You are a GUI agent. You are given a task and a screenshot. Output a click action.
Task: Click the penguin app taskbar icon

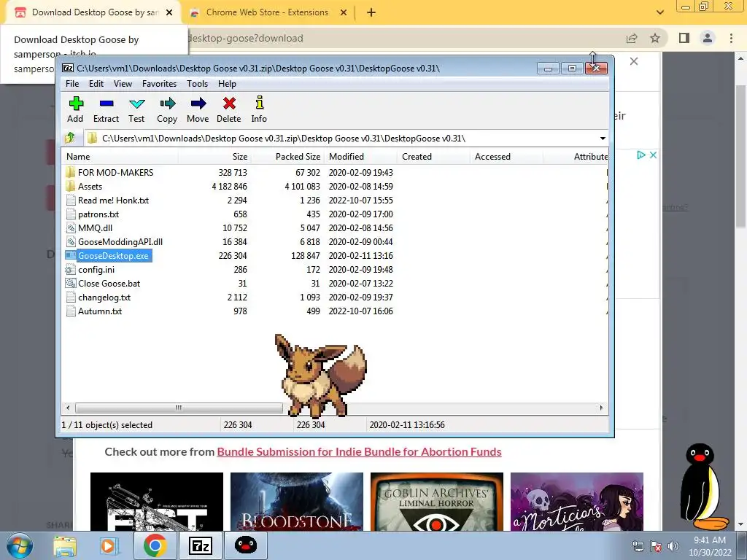[x=246, y=545]
